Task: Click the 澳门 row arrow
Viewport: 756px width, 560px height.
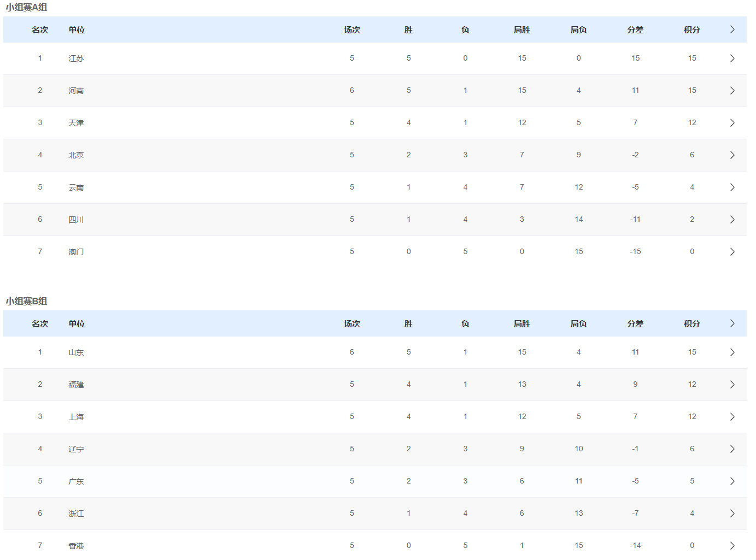Action: pyautogui.click(x=732, y=252)
